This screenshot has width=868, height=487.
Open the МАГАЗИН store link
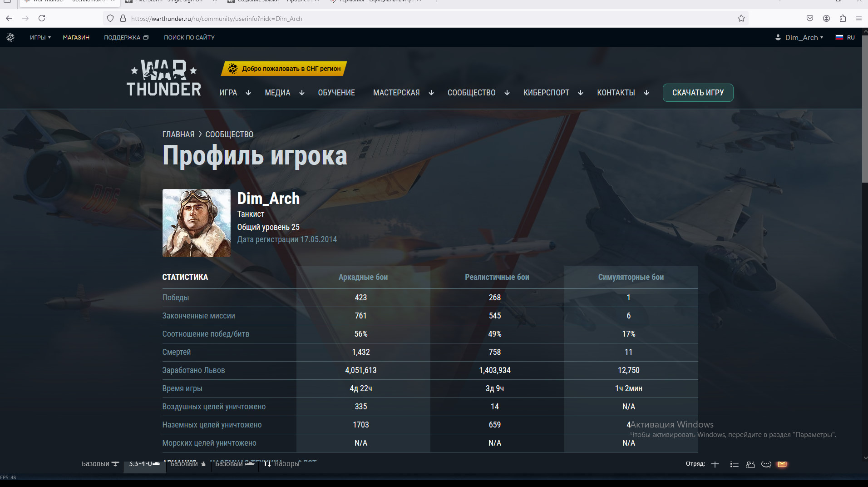[76, 37]
